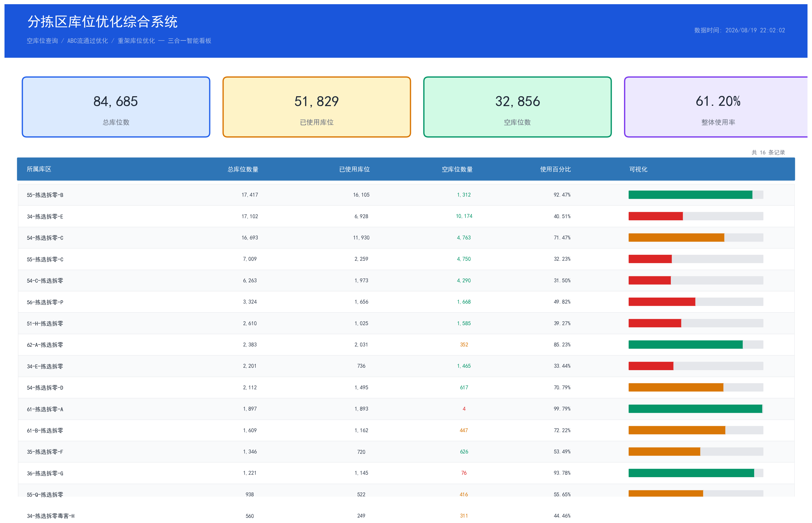
Task: Select the row name 56-拣选拆零-P
Action: 45,302
